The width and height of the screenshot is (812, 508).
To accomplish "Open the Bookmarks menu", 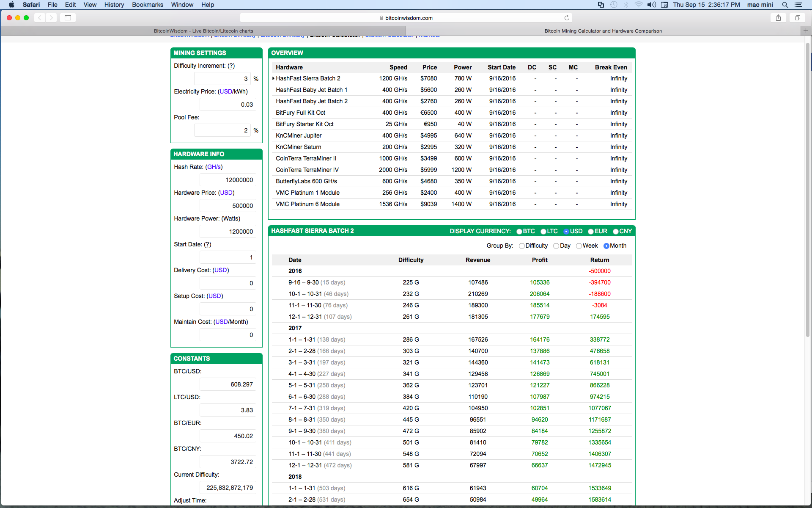I will tap(148, 5).
